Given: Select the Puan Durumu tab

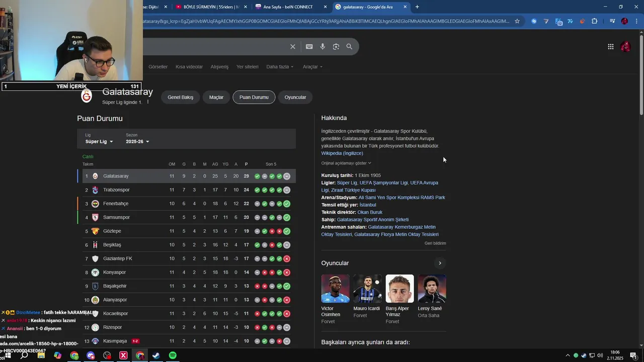Looking at the screenshot, I should click(x=254, y=97).
